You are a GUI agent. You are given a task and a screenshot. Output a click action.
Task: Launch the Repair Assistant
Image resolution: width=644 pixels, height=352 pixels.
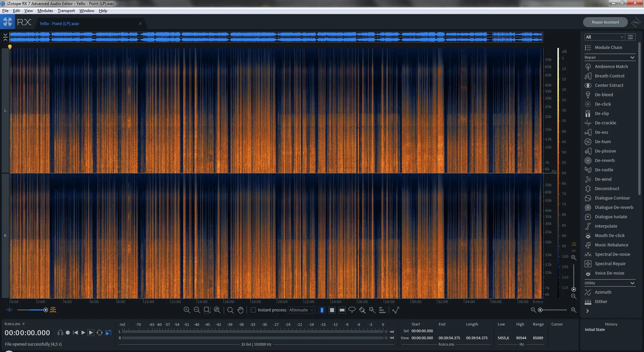[605, 22]
